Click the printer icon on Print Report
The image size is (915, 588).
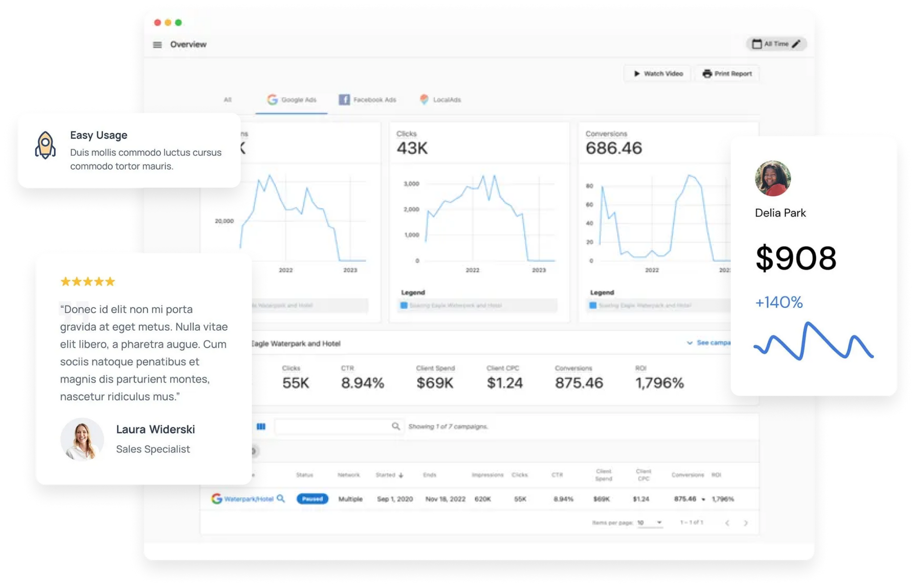707,73
